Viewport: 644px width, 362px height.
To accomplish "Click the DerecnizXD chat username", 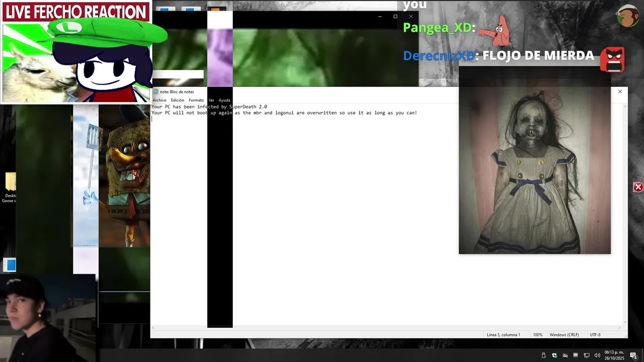I will click(439, 56).
